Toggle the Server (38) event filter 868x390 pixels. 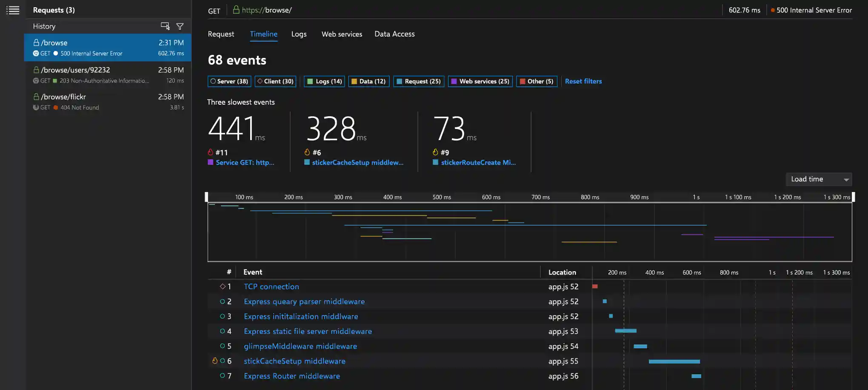(x=229, y=81)
